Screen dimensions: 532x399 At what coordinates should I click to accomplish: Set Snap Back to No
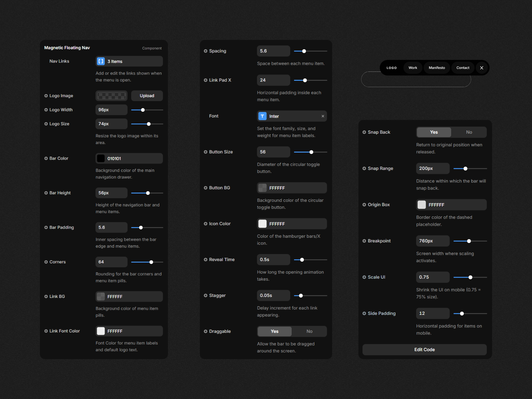(469, 132)
